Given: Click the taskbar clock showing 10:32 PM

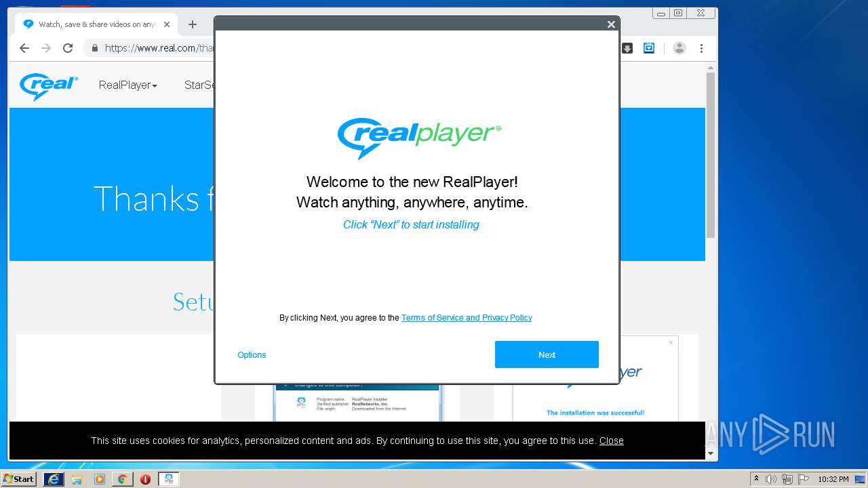Looking at the screenshot, I should (833, 479).
